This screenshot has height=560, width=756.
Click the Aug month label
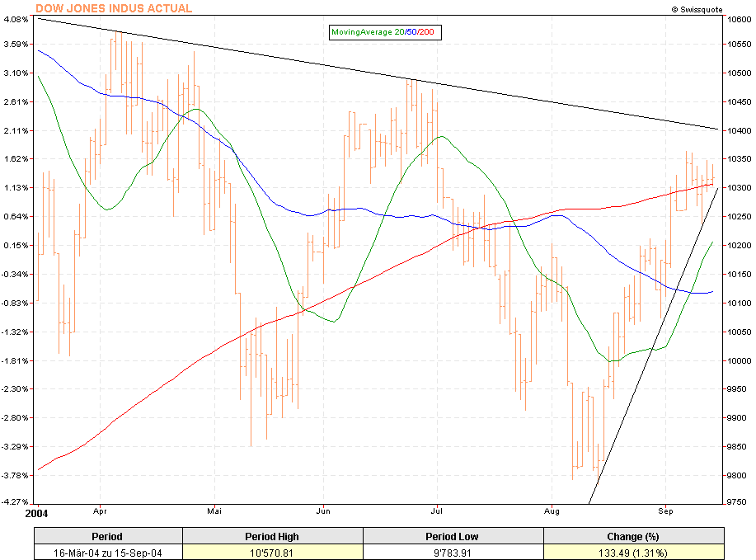coord(552,511)
